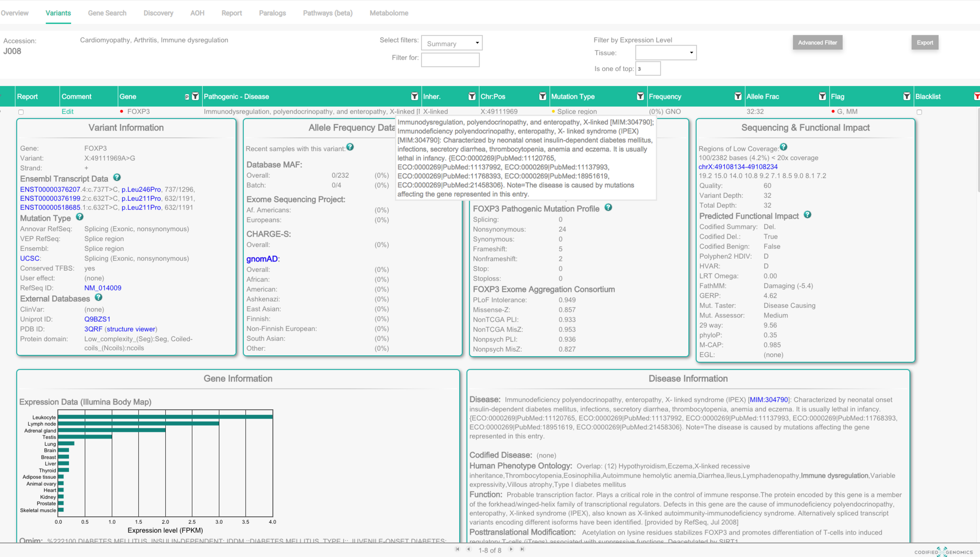Open RefSeq ID NM_014009 link
Screen dimensions: 980x557
point(103,288)
